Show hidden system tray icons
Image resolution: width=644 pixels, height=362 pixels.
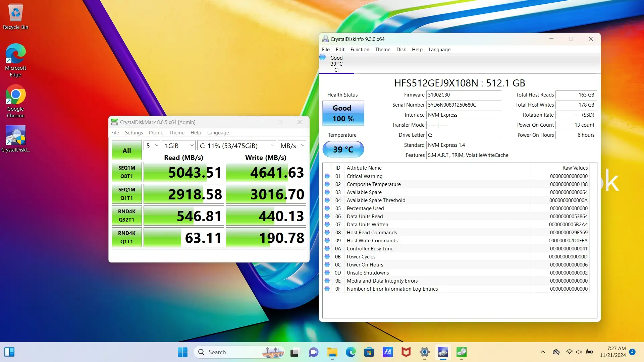543,352
